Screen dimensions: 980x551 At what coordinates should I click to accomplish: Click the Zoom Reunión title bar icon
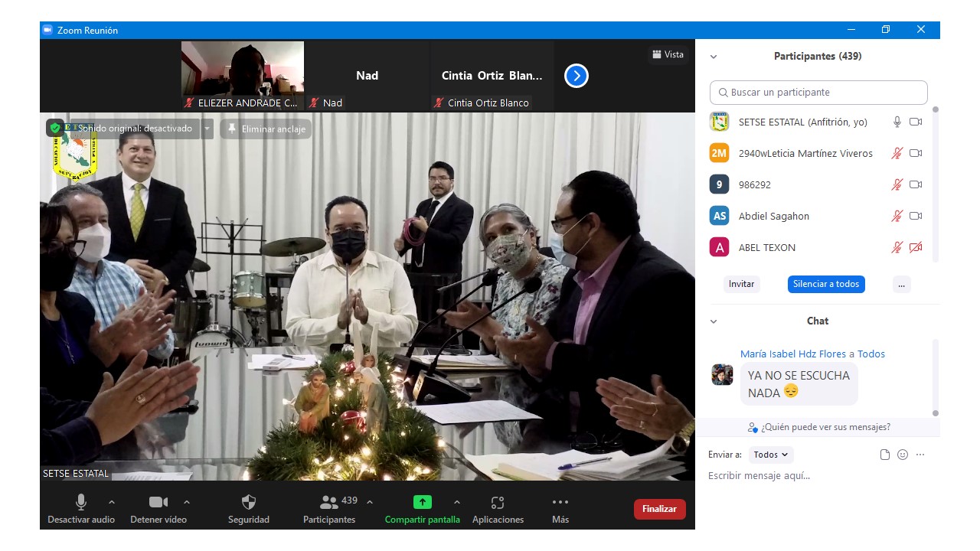(47, 30)
